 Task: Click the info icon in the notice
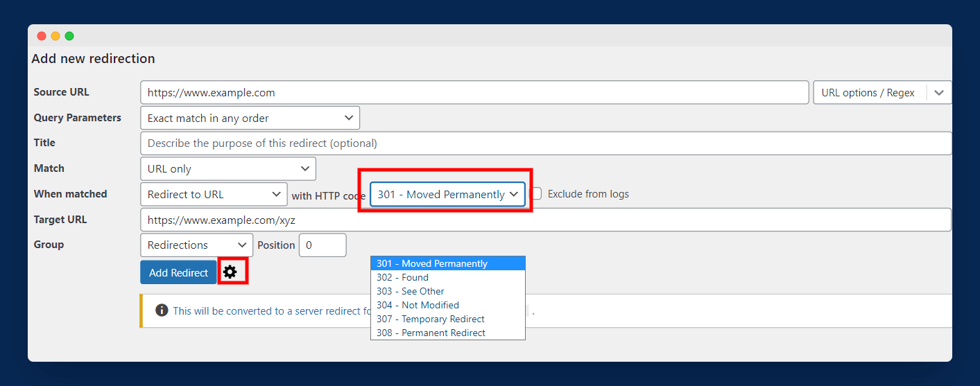[162, 310]
